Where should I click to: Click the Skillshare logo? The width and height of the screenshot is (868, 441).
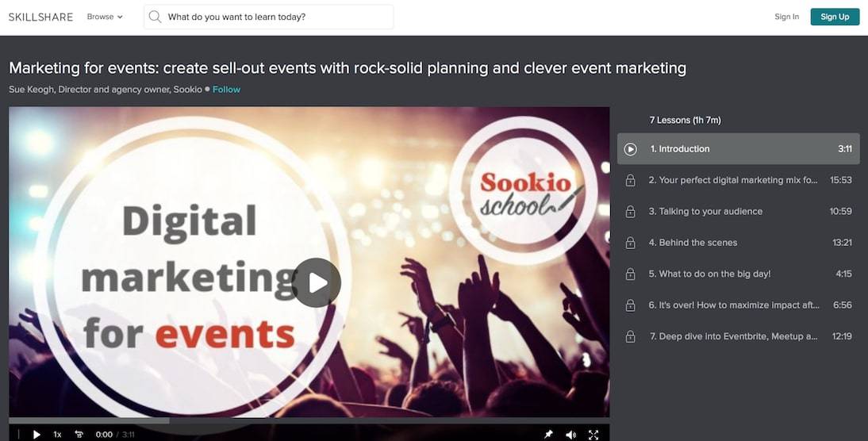click(x=41, y=17)
